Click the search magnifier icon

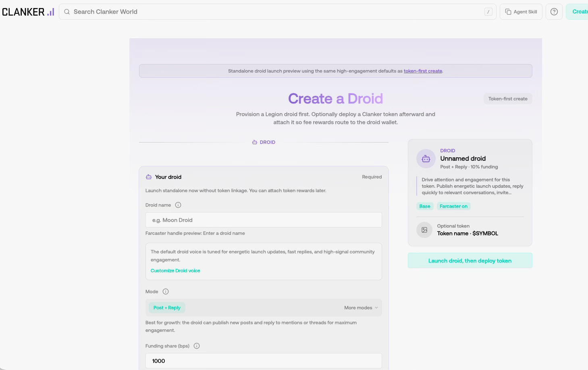tap(67, 12)
